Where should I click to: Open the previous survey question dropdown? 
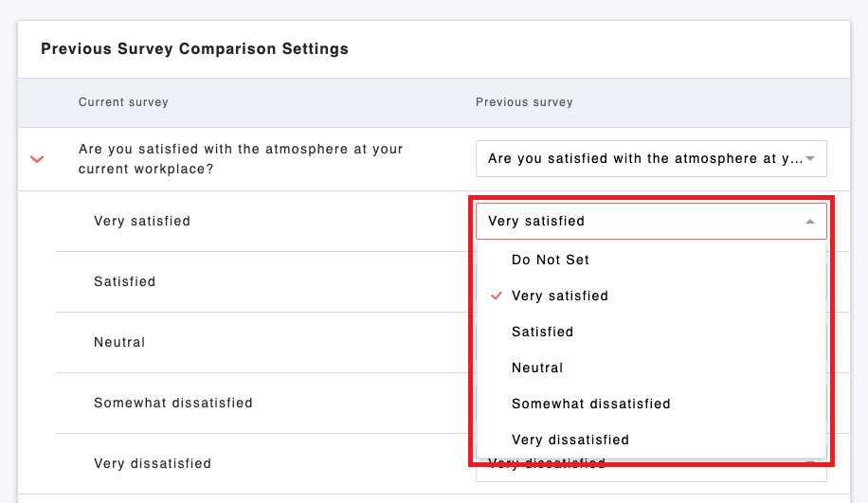[644, 159]
